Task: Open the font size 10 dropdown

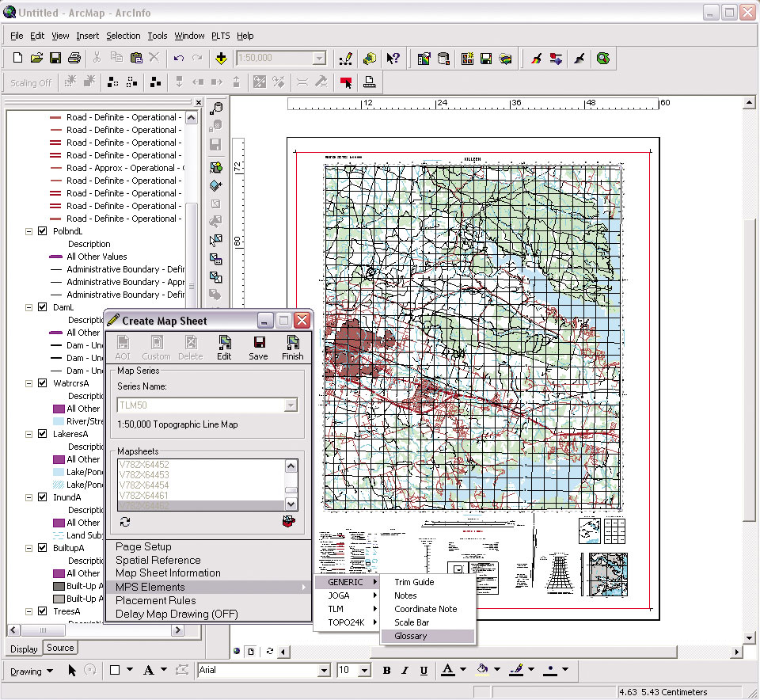Action: (364, 671)
